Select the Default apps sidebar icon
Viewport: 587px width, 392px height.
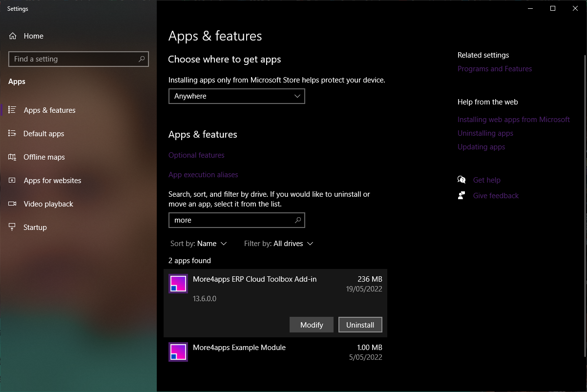[12, 134]
